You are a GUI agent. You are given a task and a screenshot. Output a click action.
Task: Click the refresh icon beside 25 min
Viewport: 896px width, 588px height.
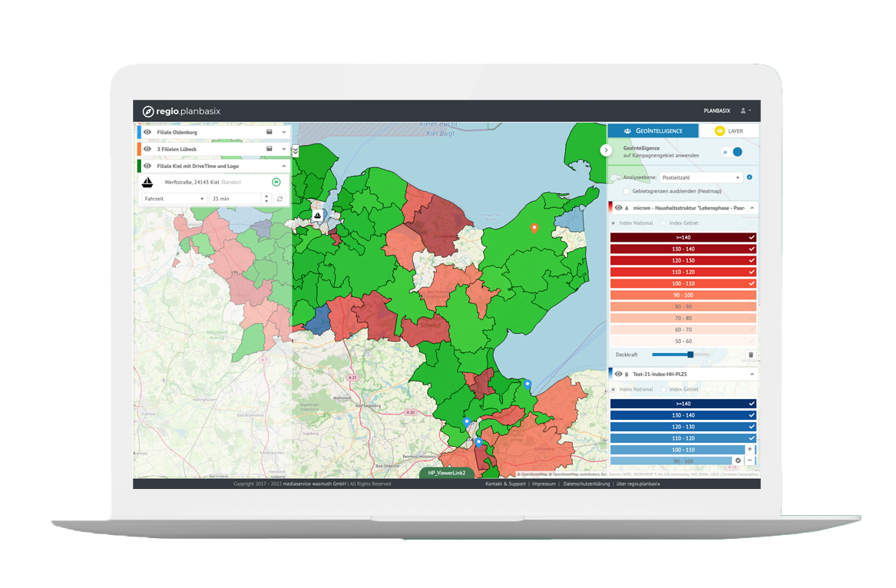[280, 199]
